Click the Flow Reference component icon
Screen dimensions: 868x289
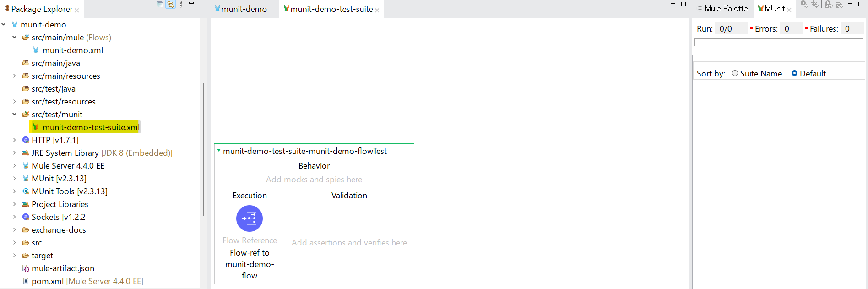pyautogui.click(x=250, y=218)
